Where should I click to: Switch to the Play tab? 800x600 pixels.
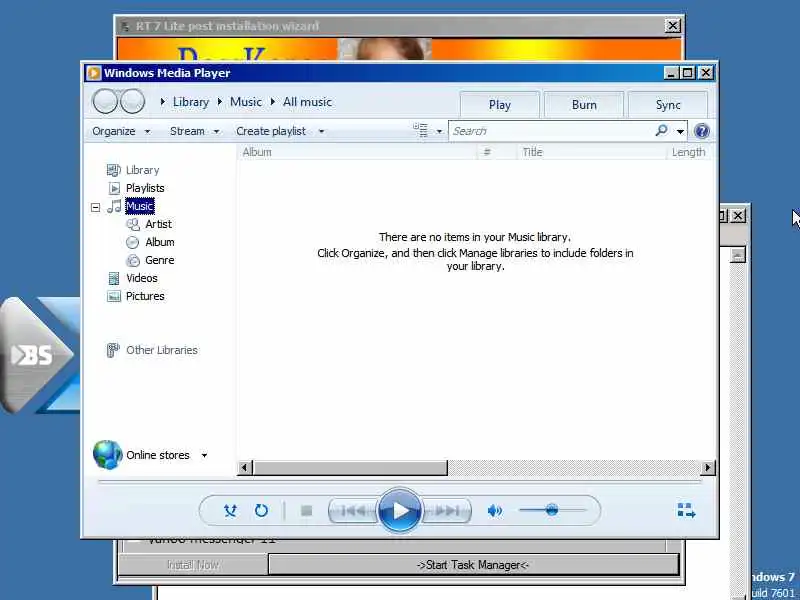coord(499,105)
